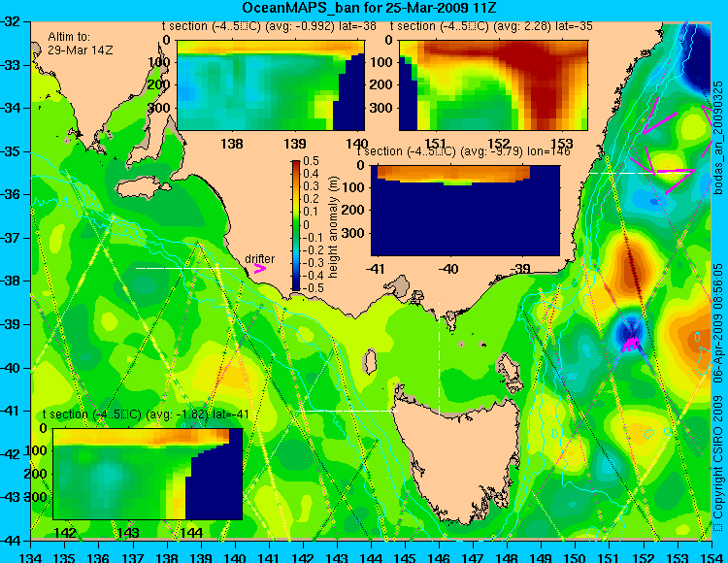
Task: Click the white dashed section line at lat -35.5
Action: 641,173
